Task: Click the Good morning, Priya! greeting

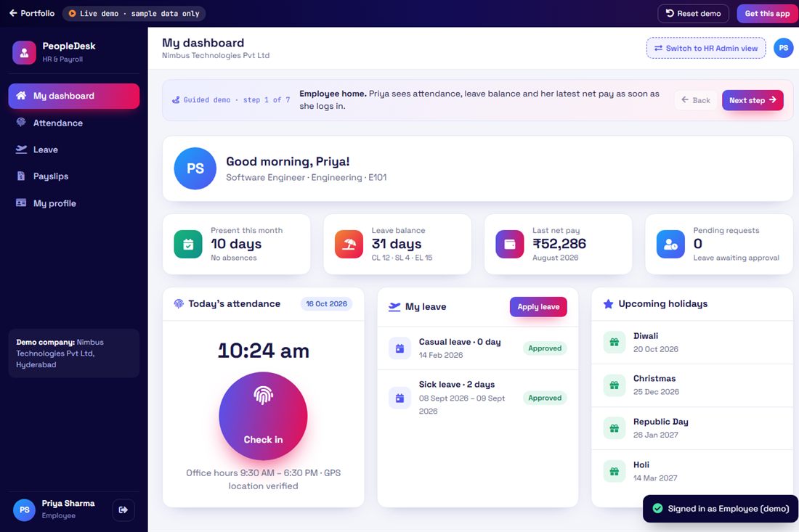Action: pos(288,161)
